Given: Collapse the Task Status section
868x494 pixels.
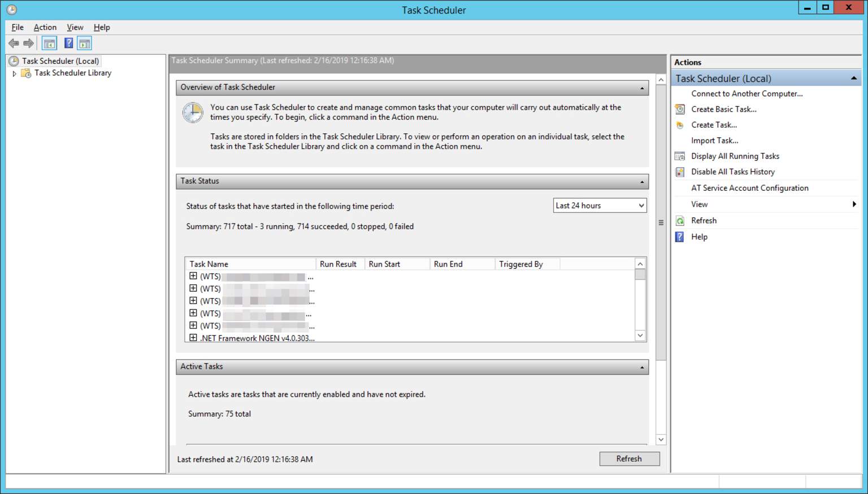Looking at the screenshot, I should tap(641, 181).
